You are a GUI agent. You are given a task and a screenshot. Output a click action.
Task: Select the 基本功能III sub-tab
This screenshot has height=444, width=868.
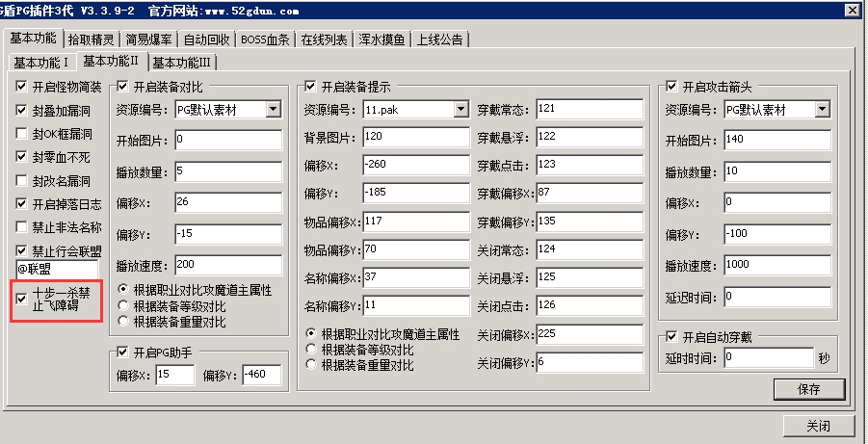coord(183,63)
